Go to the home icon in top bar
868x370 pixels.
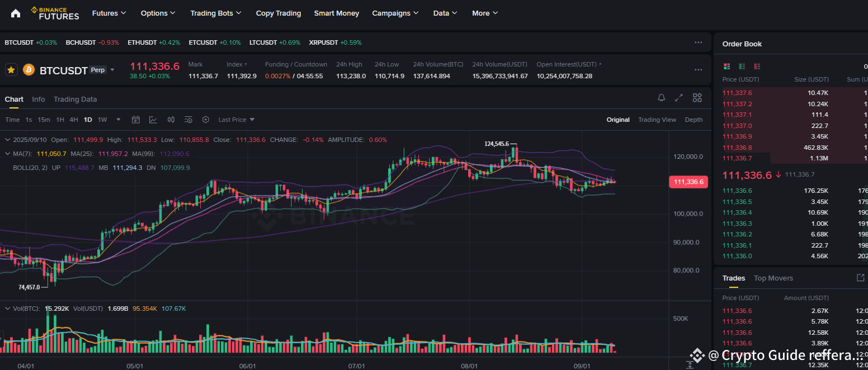[x=16, y=13]
